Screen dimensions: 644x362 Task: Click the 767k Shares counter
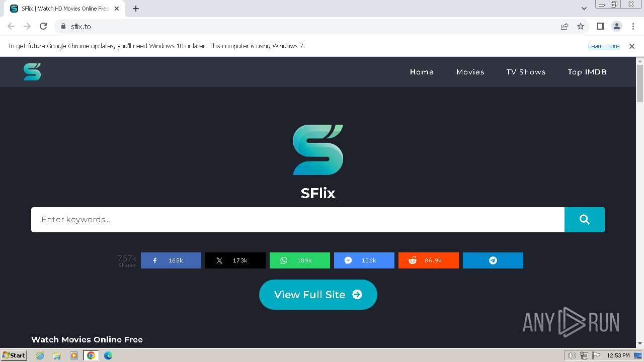(x=127, y=260)
